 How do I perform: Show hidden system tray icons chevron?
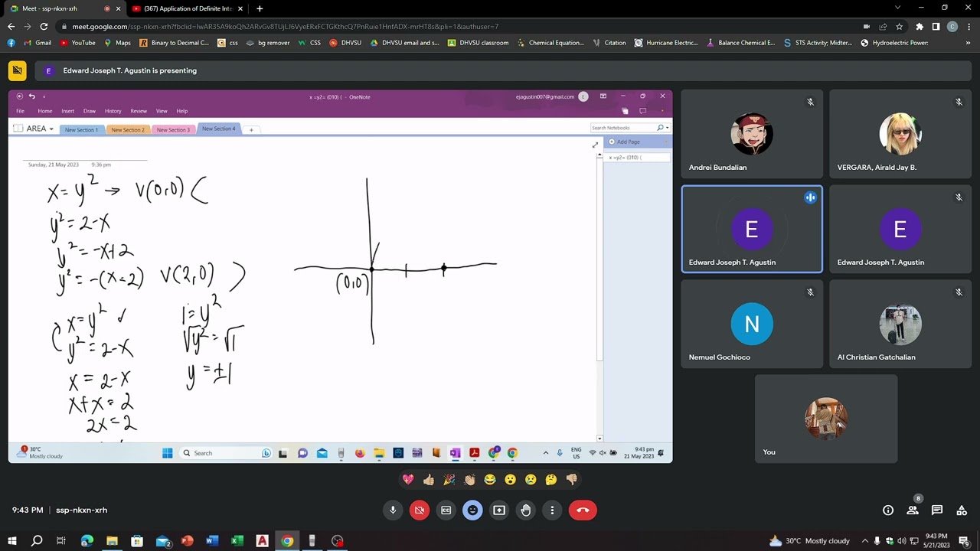pyautogui.click(x=865, y=541)
